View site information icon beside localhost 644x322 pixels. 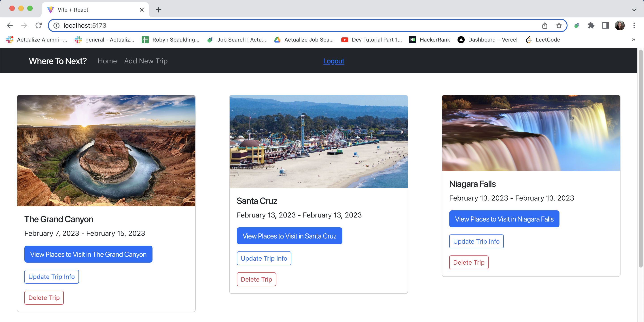pos(57,25)
